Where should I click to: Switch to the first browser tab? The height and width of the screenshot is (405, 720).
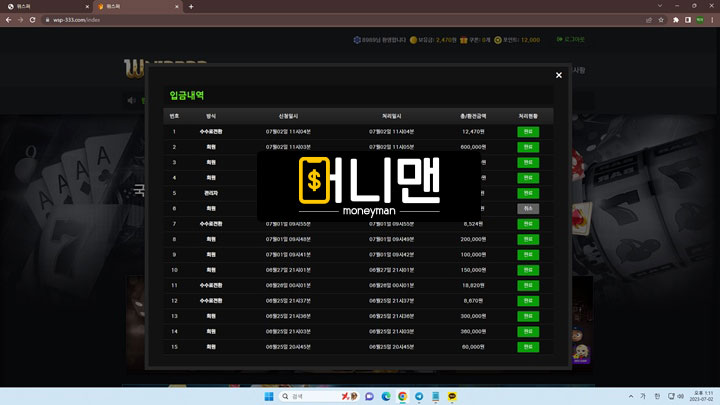(x=46, y=6)
